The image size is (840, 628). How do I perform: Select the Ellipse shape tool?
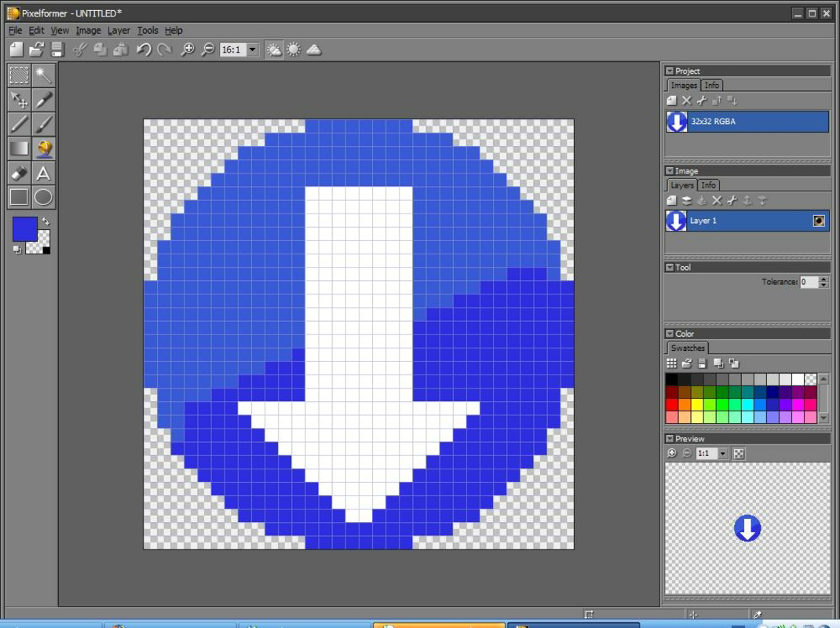pyautogui.click(x=43, y=197)
